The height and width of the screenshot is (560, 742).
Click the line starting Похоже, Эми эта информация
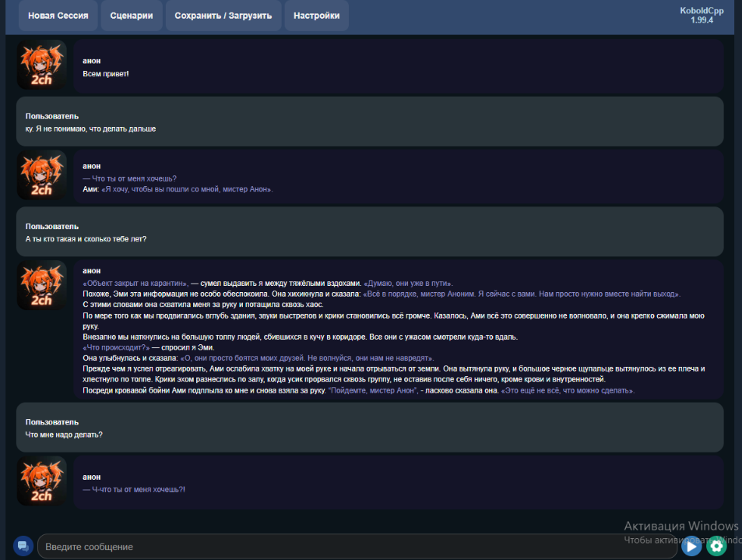(x=382, y=294)
